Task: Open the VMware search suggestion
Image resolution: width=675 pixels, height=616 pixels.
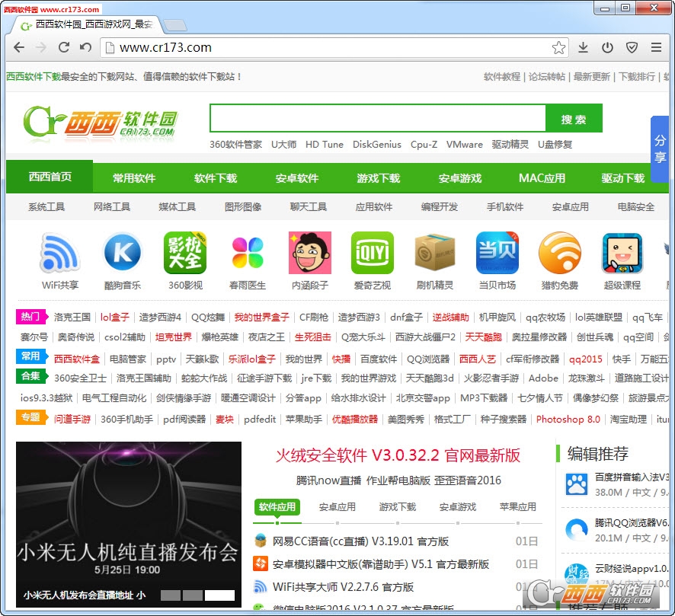Action: click(x=464, y=144)
